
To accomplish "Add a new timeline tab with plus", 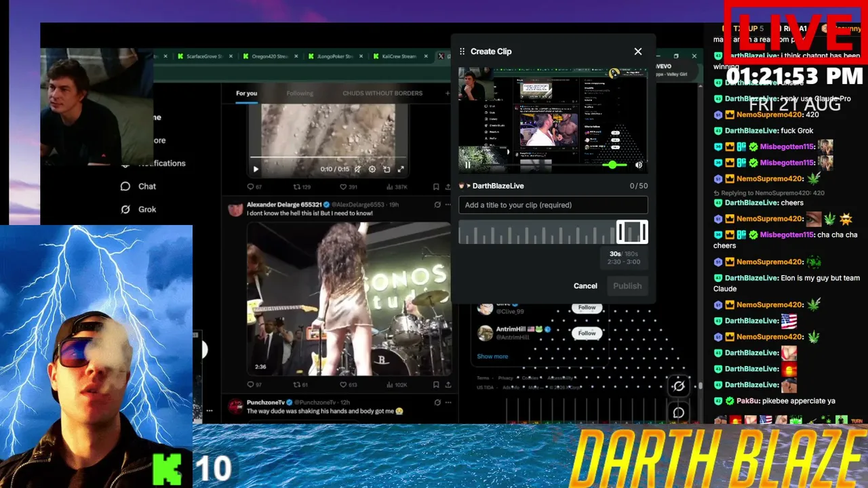I will point(448,94).
